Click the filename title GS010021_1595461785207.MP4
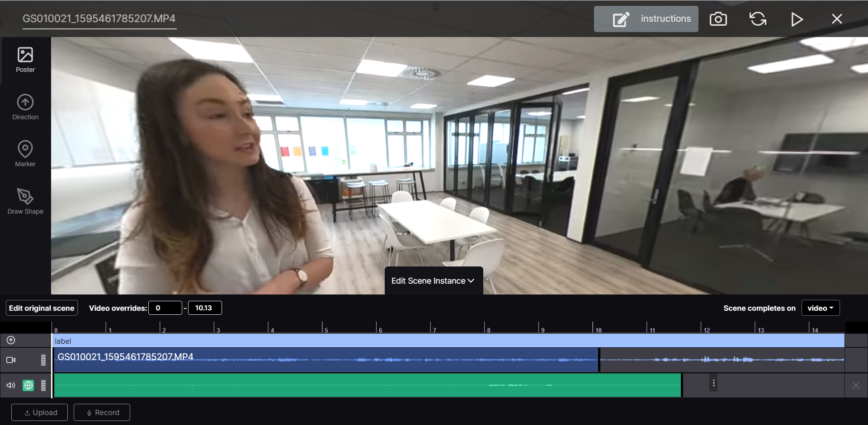Viewport: 868px width, 425px height. (99, 19)
